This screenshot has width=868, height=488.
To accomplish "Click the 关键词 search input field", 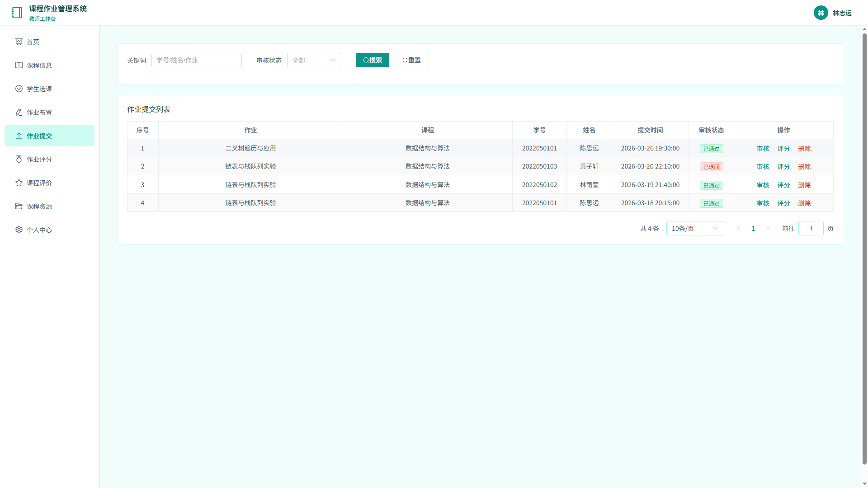I will [x=197, y=60].
